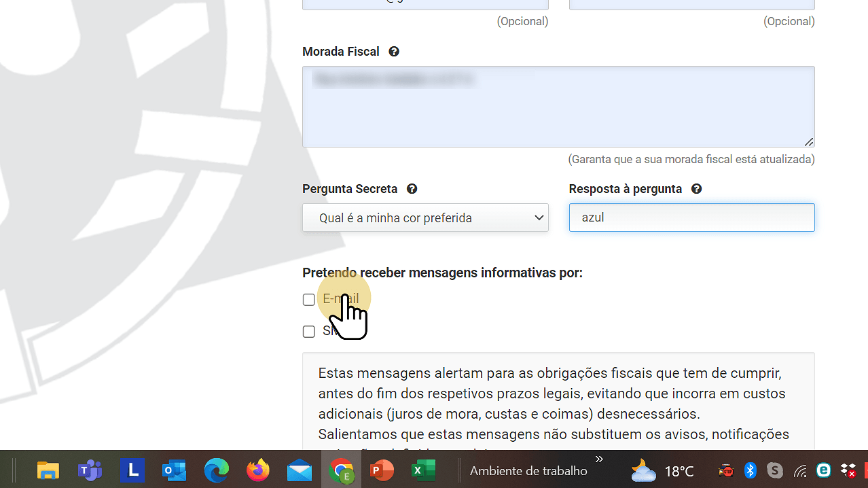Open File Explorer from the taskbar
Screen dimensions: 868x488
point(48,470)
